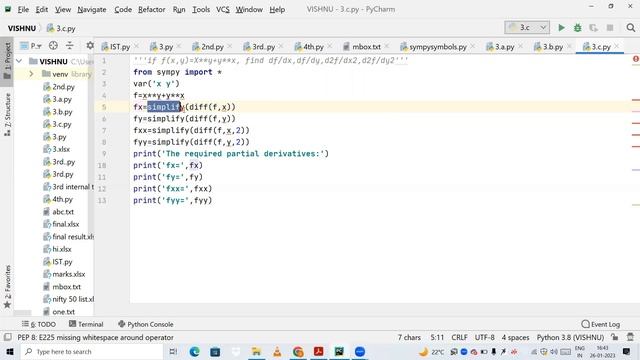The image size is (640, 360).
Task: Click the Windows Start button
Action: [10, 351]
